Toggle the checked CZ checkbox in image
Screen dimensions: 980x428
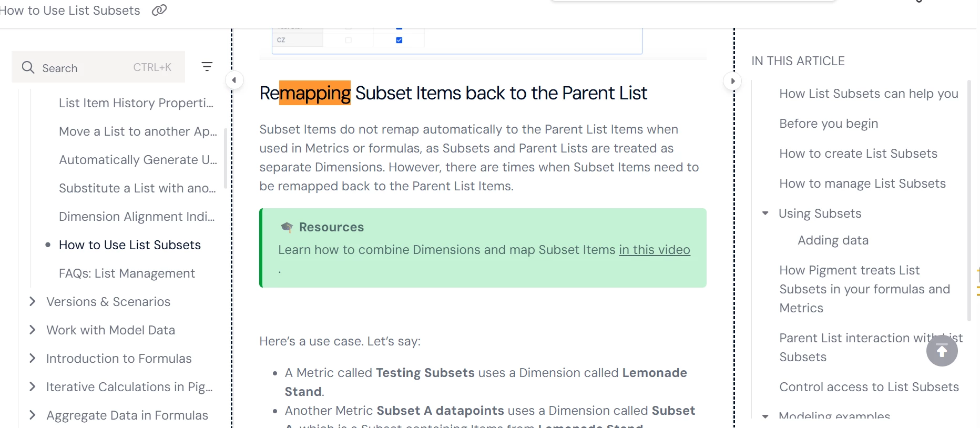pyautogui.click(x=399, y=40)
